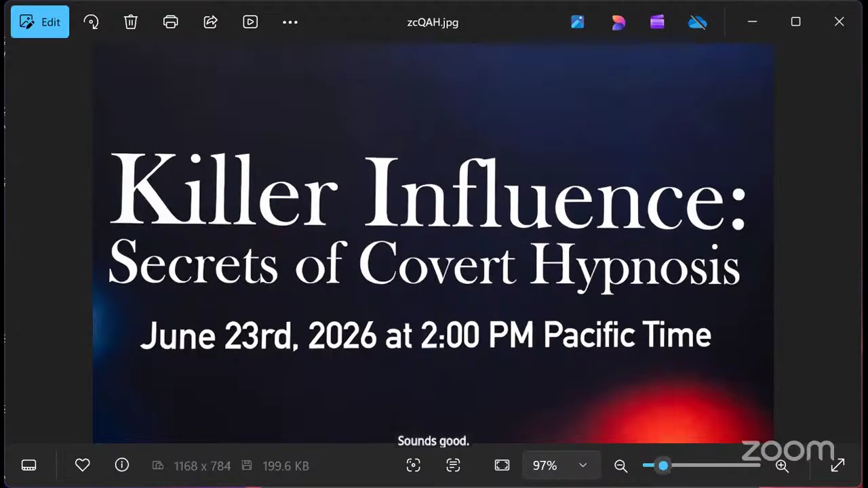Adjust the zoom slider handle
Image resolution: width=868 pixels, height=488 pixels.
coord(663,466)
